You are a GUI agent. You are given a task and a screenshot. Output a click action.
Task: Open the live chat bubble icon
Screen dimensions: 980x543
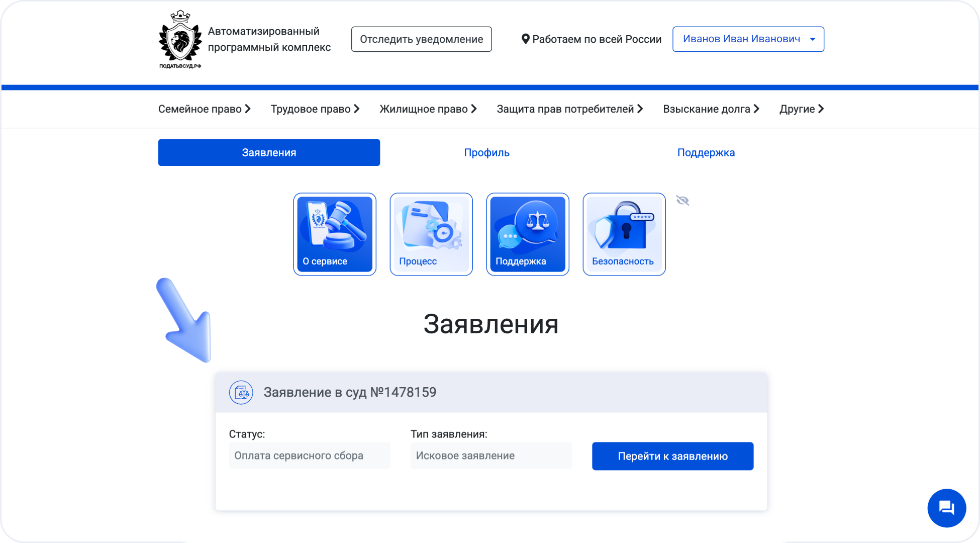click(946, 508)
